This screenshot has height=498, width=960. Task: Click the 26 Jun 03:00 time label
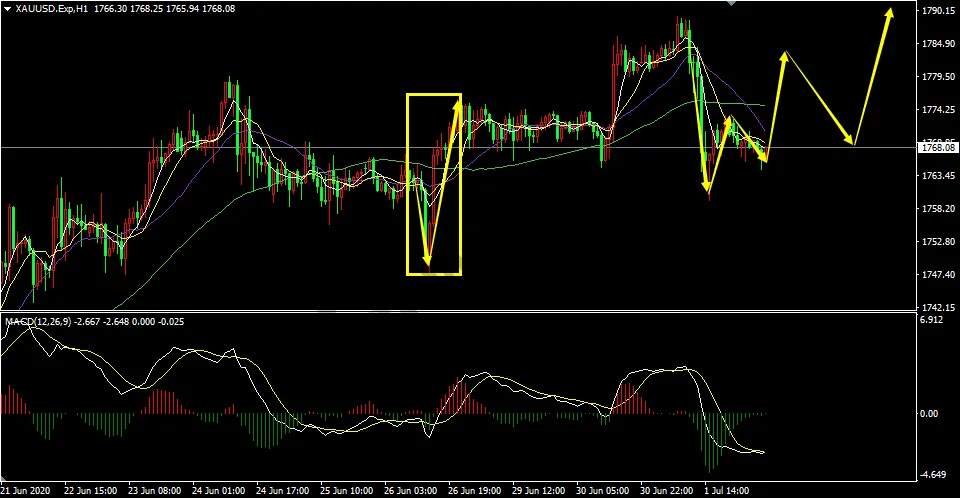410,491
